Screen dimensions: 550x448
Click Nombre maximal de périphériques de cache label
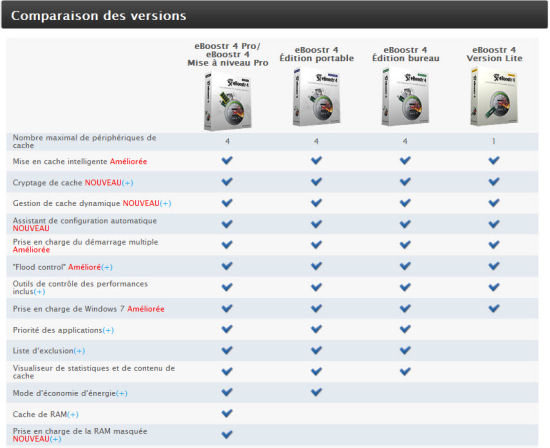(85, 142)
